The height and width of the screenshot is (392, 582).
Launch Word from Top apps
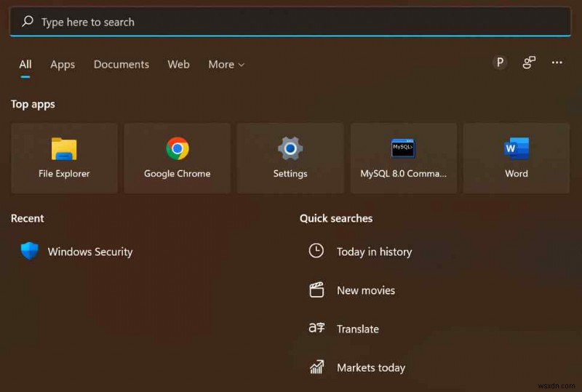(x=517, y=159)
